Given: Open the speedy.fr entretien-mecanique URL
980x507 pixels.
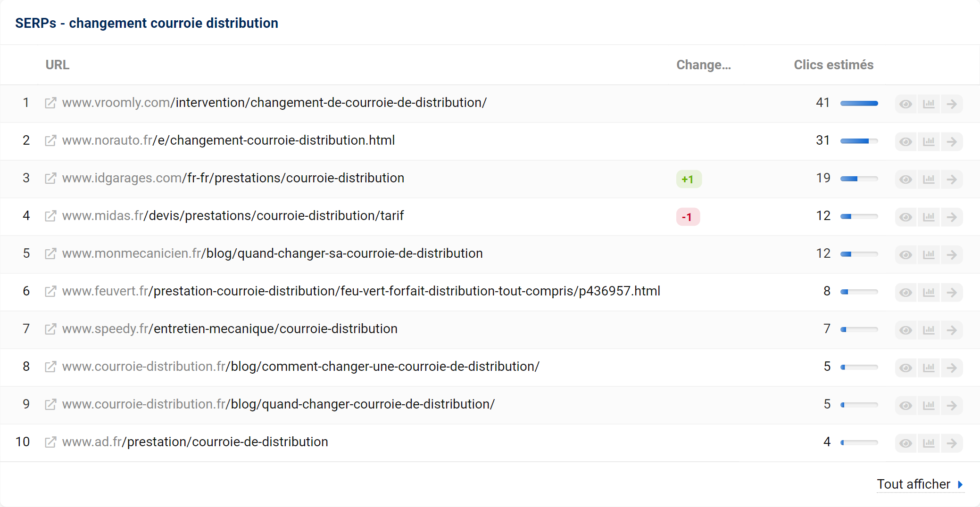Looking at the screenshot, I should pyautogui.click(x=230, y=329).
